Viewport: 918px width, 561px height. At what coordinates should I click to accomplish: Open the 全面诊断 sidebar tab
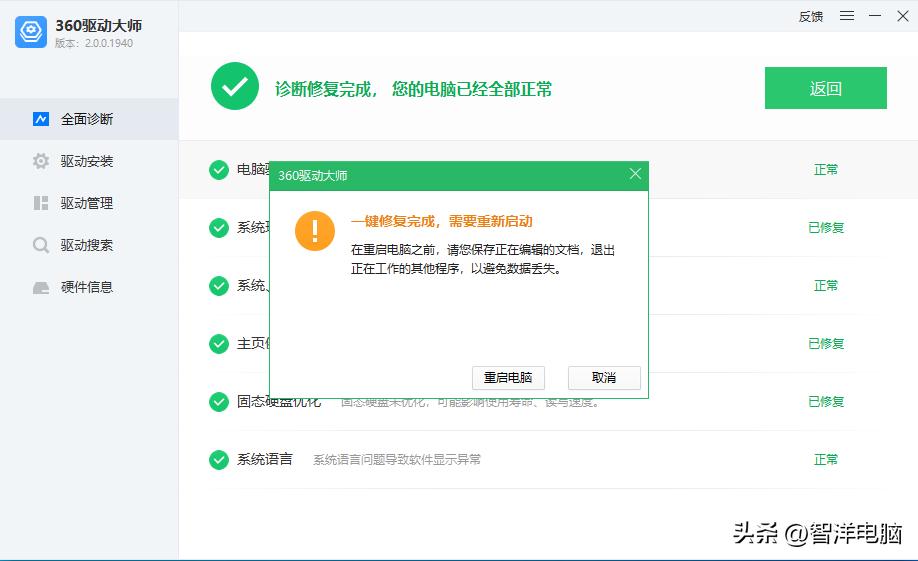click(89, 119)
